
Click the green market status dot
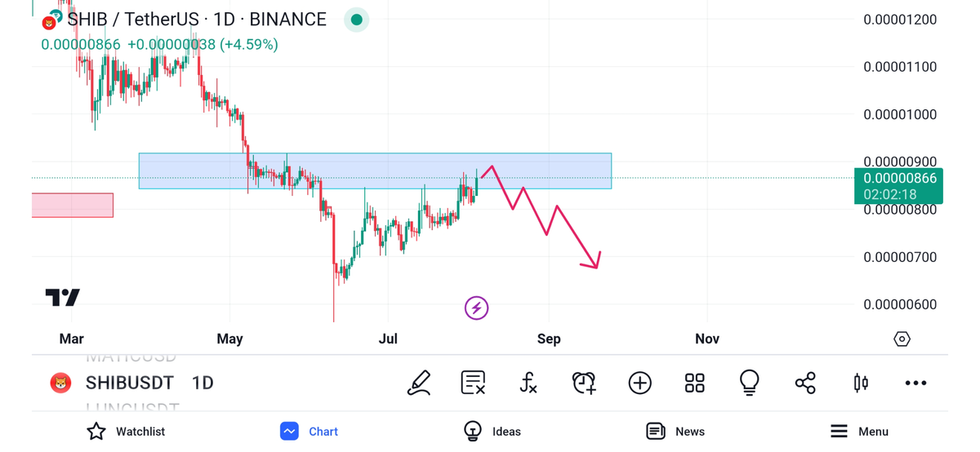[356, 20]
